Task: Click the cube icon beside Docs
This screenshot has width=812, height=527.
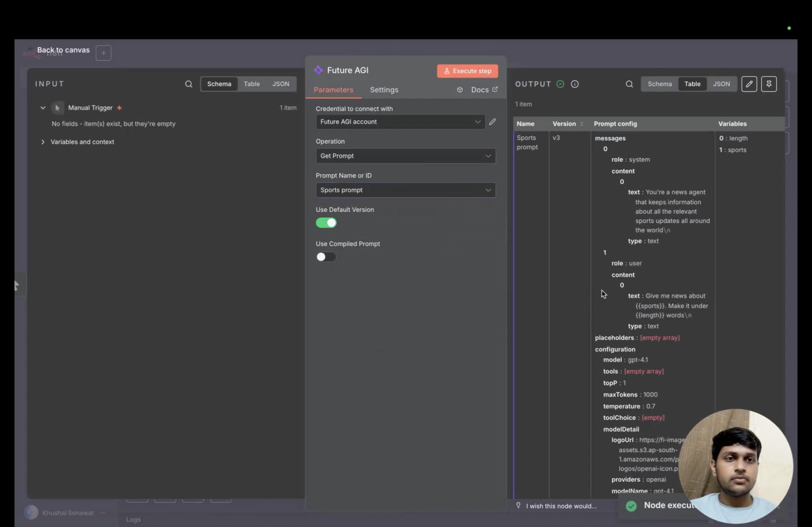Action: click(x=459, y=90)
